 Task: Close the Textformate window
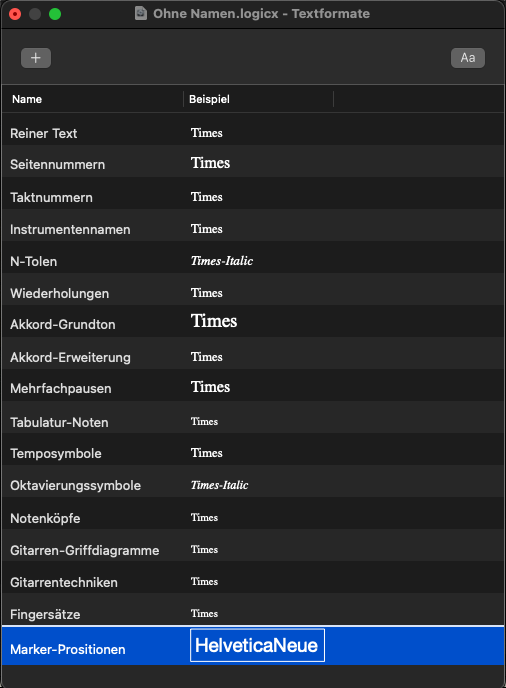point(15,14)
